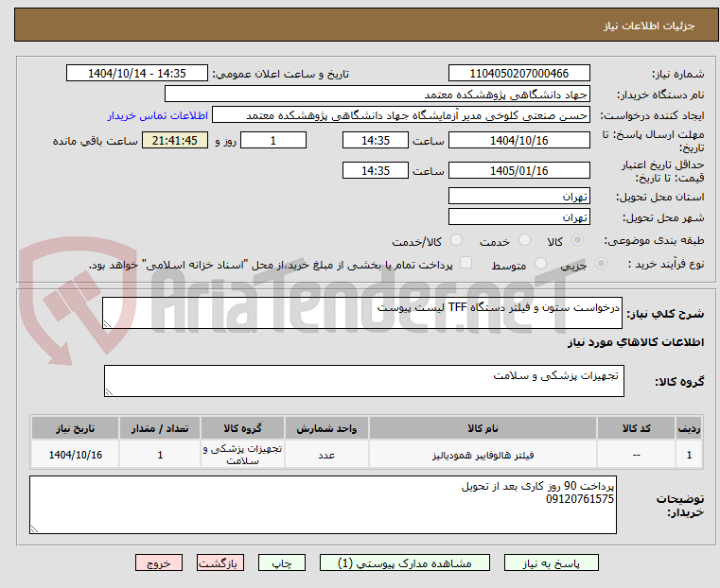Image resolution: width=720 pixels, height=588 pixels.
Task: Click the 1404/10/16 table date cell
Action: 76,455
